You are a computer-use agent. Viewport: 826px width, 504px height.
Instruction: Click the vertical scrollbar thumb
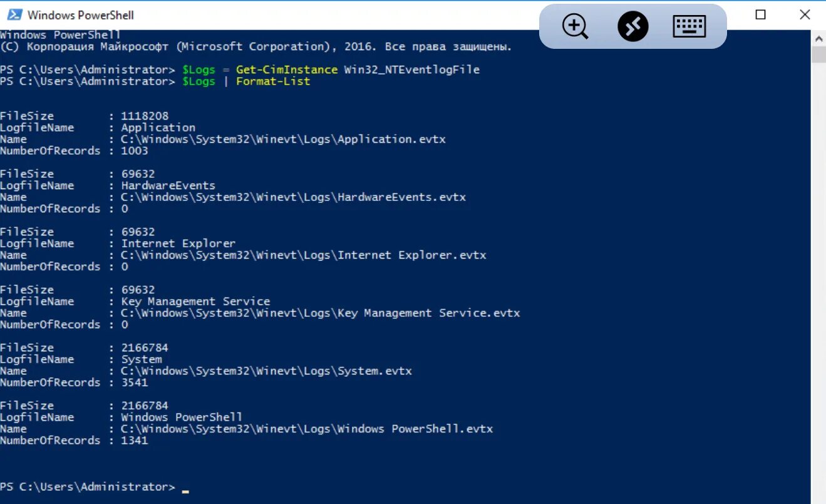(x=818, y=54)
